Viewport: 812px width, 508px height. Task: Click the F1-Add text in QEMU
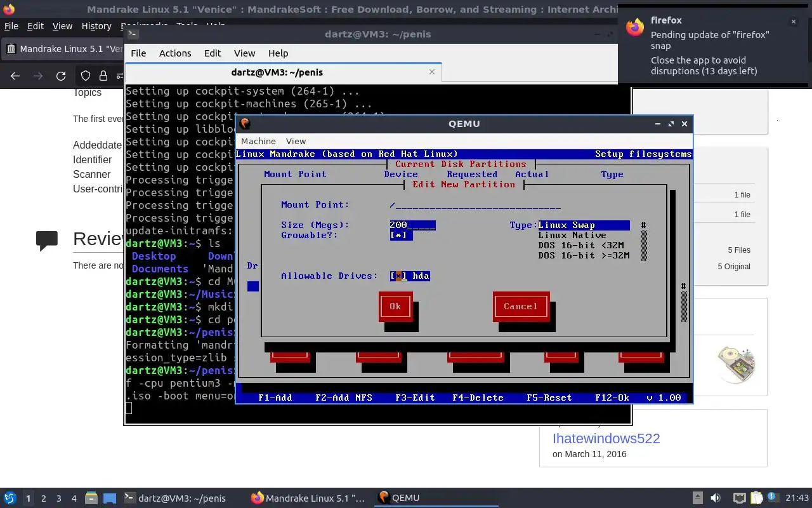(275, 398)
